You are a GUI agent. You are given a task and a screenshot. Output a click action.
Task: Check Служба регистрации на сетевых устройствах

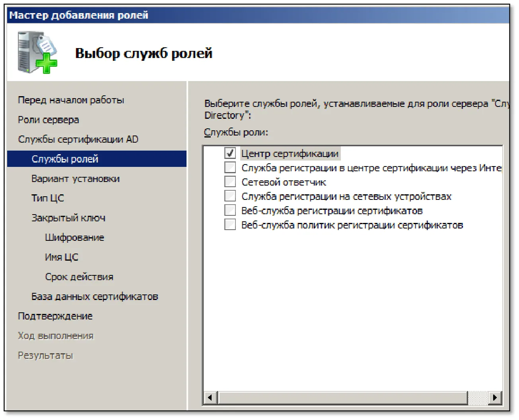(230, 196)
